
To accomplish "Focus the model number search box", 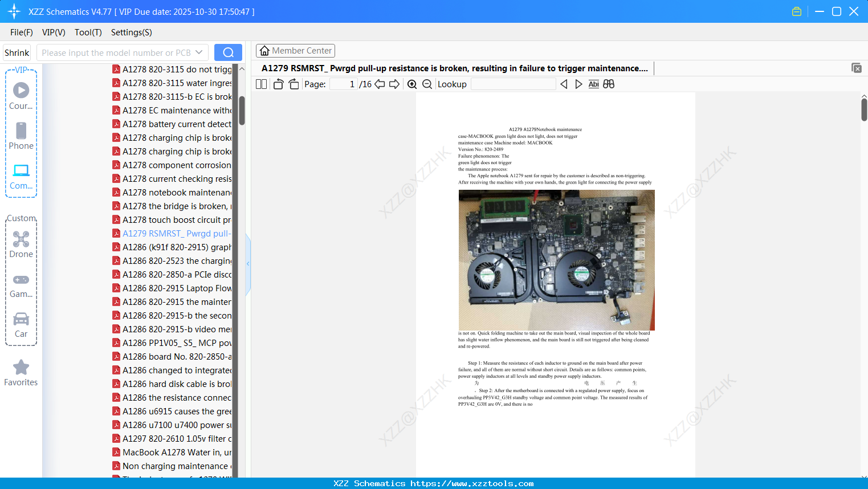I will pos(116,52).
